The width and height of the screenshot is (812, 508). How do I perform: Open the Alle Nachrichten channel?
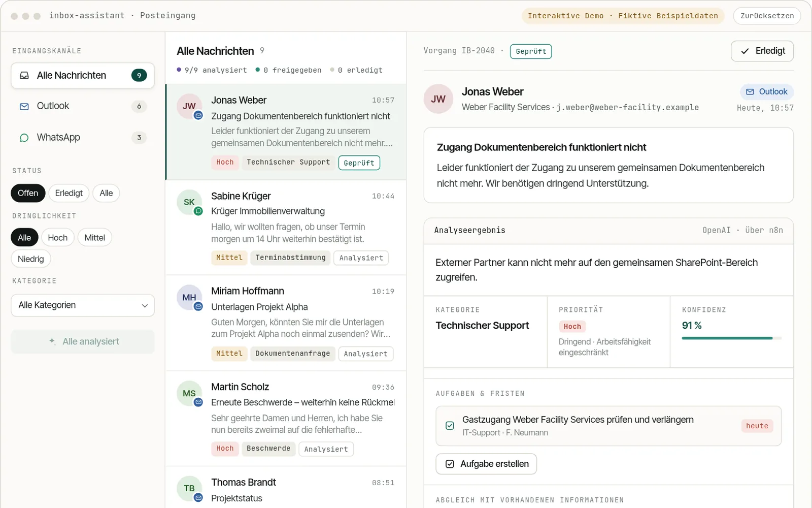pos(83,76)
